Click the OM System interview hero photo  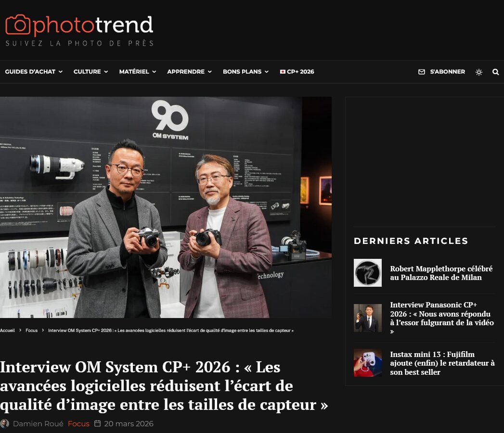166,207
